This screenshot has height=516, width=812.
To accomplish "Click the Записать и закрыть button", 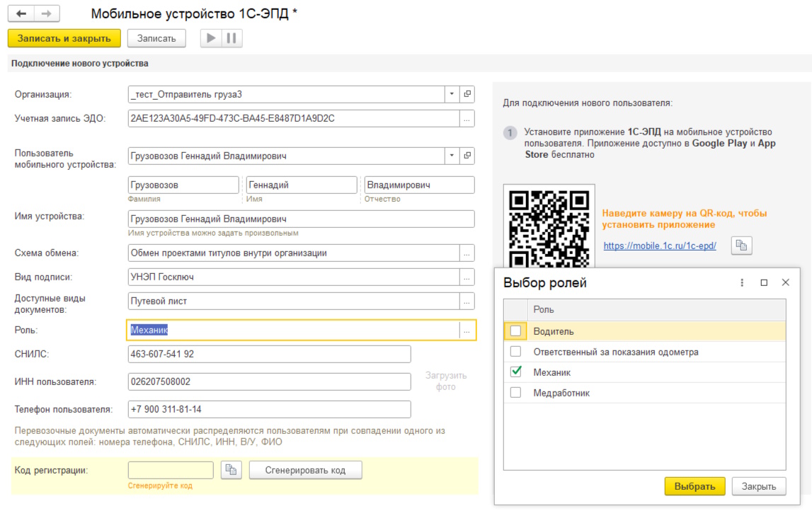I will (x=64, y=38).
